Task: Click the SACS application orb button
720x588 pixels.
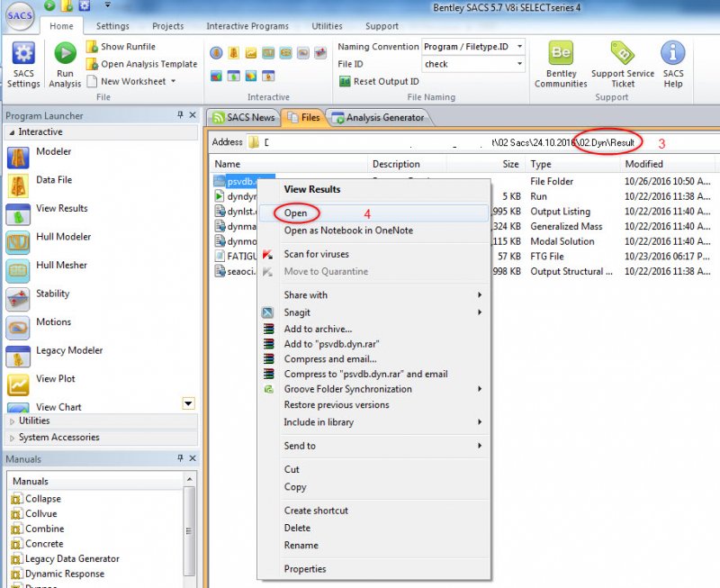Action: 20,16
